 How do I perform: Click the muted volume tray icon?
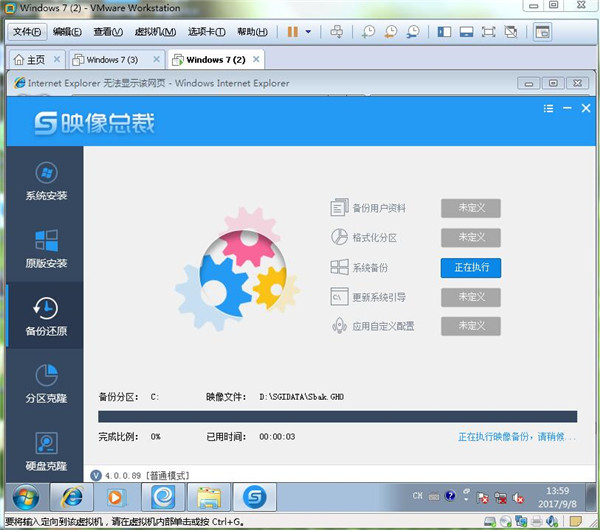tap(518, 498)
